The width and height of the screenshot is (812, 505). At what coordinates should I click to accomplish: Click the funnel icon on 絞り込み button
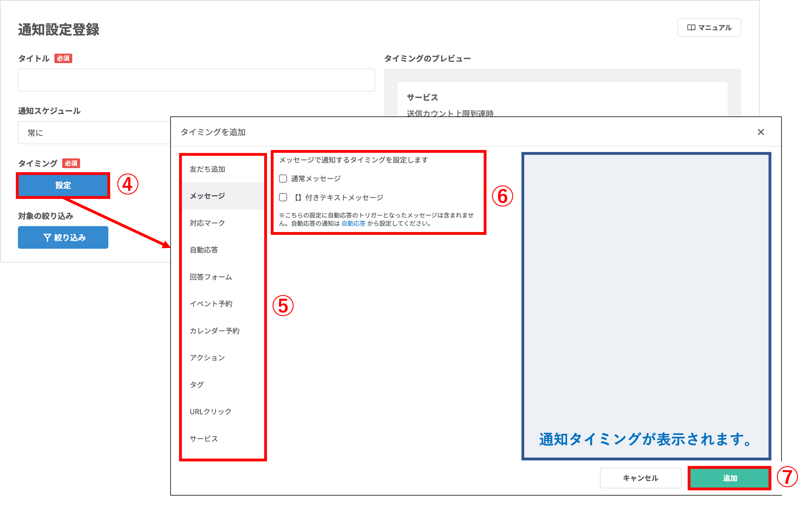click(x=47, y=238)
